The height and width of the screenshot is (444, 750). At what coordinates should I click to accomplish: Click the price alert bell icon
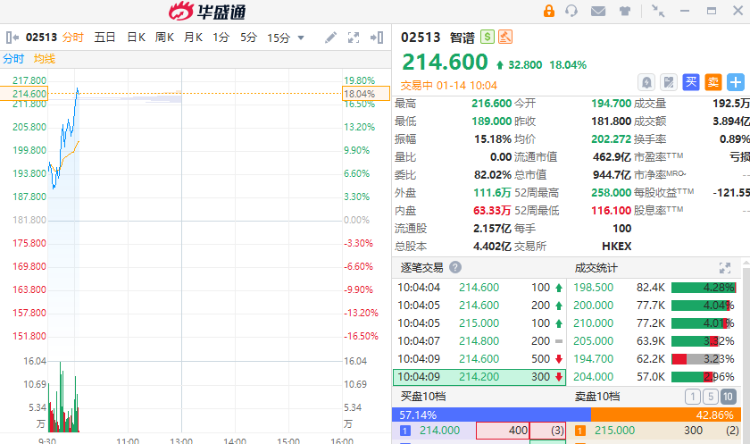[x=647, y=82]
